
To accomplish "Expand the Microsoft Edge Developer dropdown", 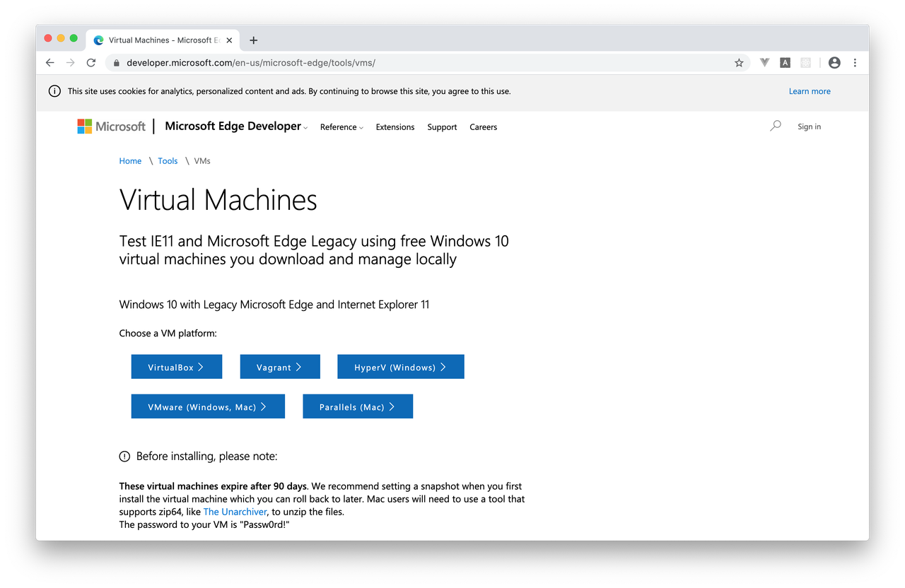I will click(x=236, y=127).
